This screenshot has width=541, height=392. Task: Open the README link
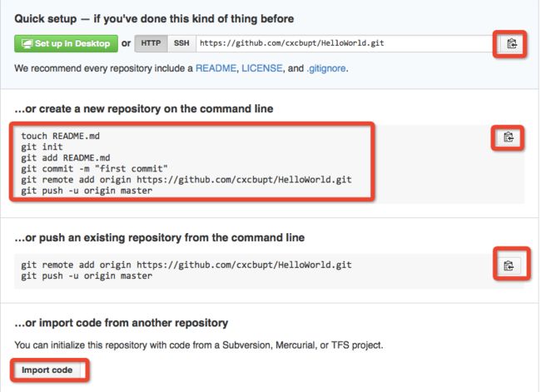coord(216,68)
